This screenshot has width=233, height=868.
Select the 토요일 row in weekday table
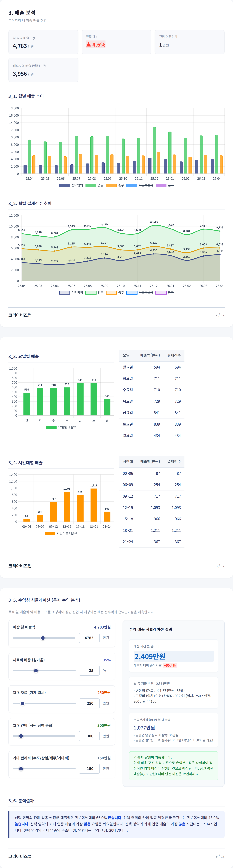(152, 424)
